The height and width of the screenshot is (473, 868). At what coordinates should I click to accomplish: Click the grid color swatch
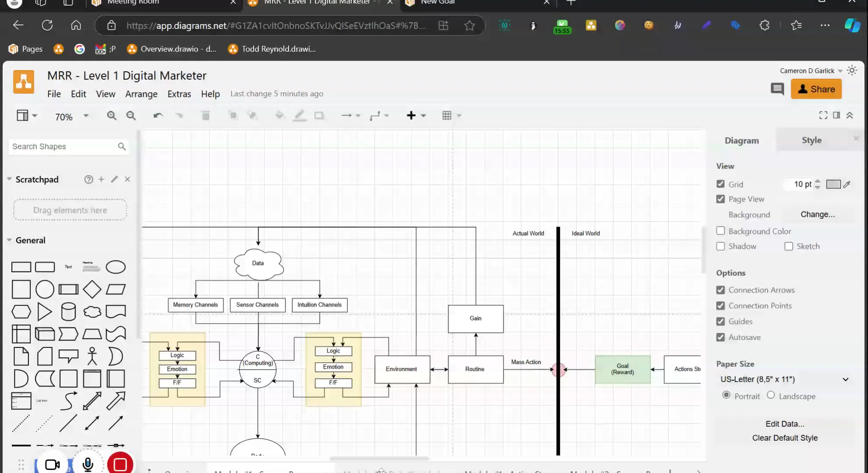click(833, 184)
